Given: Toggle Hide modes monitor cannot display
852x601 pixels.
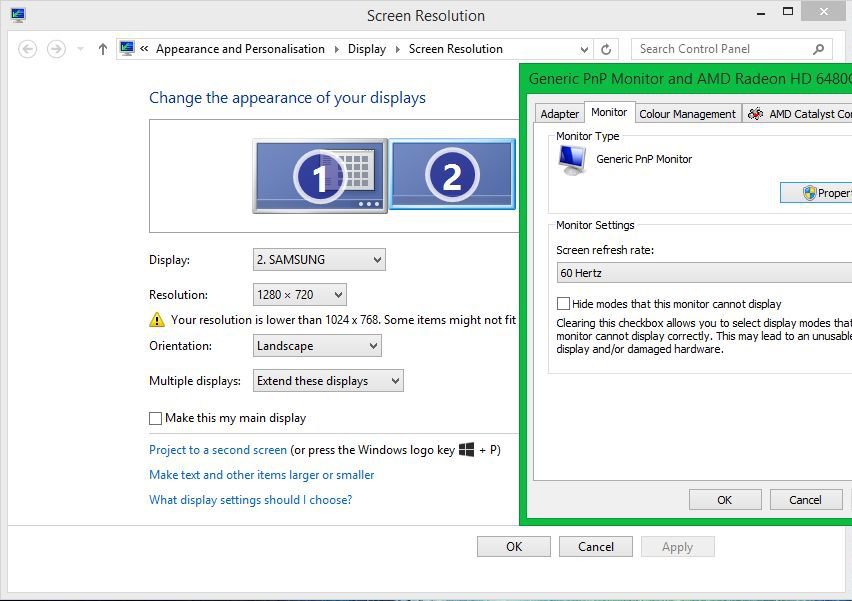Looking at the screenshot, I should 564,304.
